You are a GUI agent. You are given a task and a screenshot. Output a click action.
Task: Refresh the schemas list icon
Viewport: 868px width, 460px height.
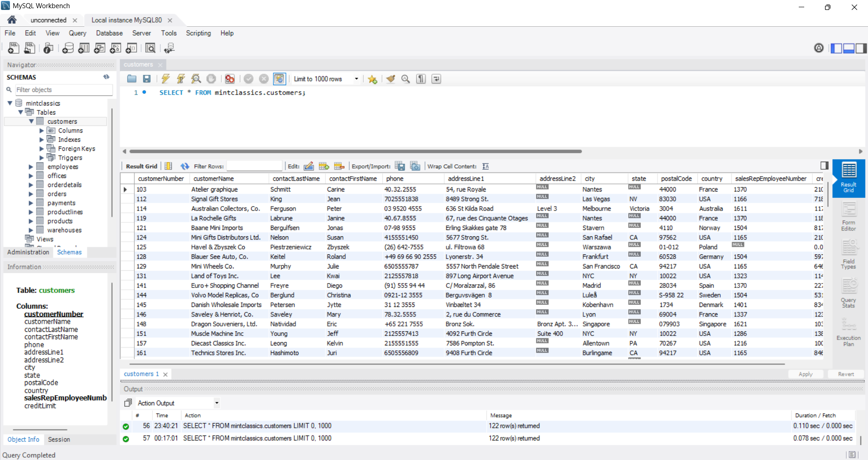[x=106, y=77]
